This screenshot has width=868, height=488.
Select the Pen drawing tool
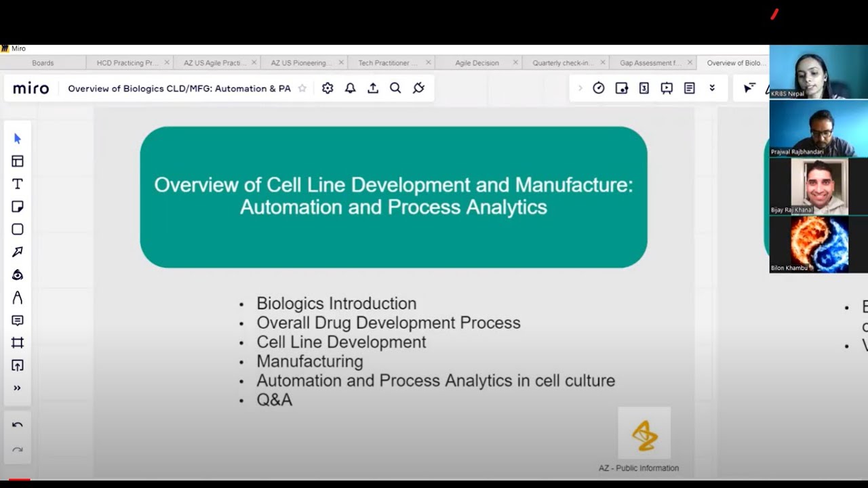[18, 275]
